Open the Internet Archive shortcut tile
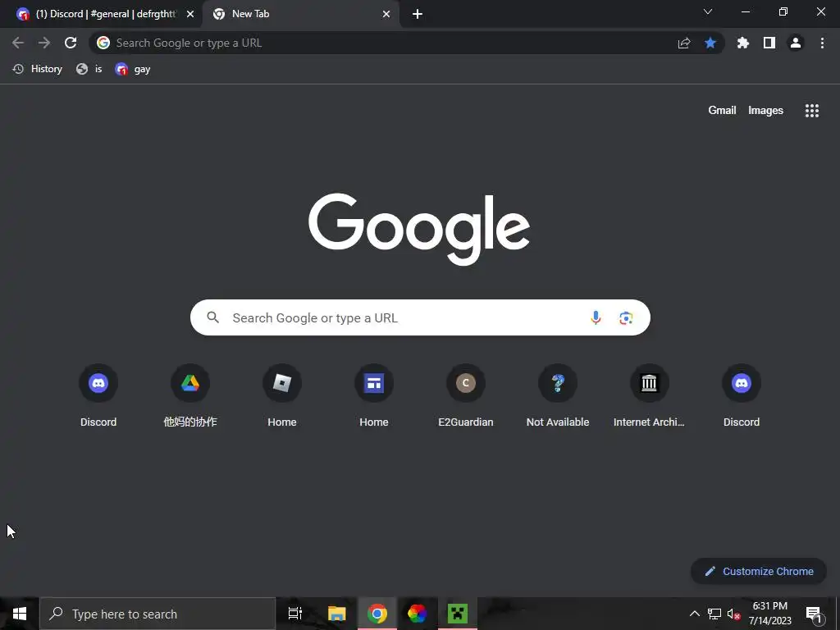 650,396
